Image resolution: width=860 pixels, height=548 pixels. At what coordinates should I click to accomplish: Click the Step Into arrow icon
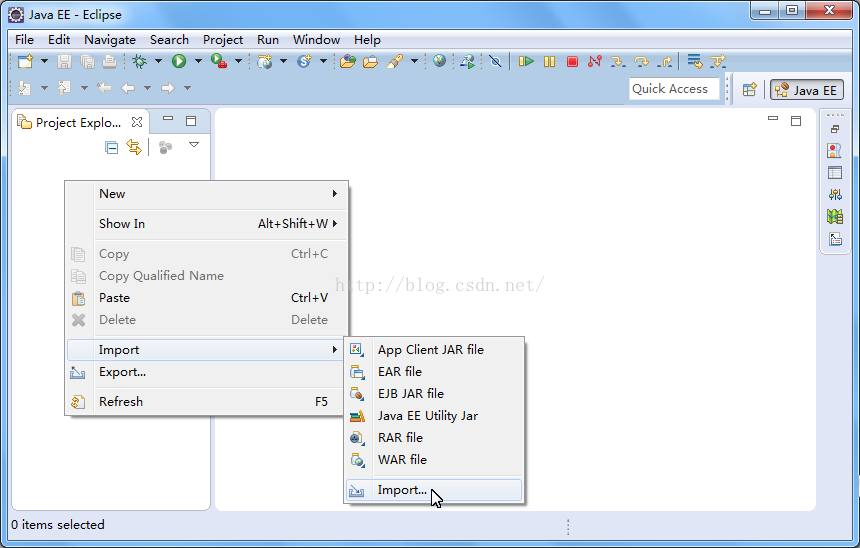[618, 61]
